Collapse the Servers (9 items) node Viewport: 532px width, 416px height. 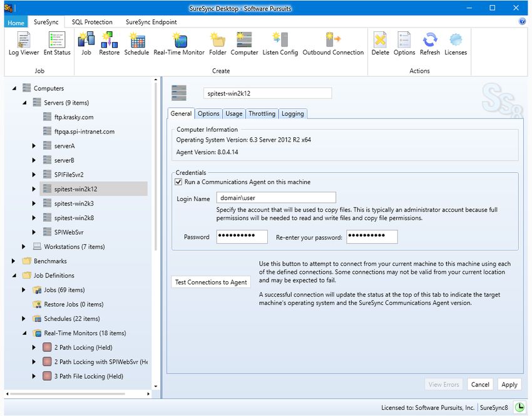pyautogui.click(x=24, y=103)
